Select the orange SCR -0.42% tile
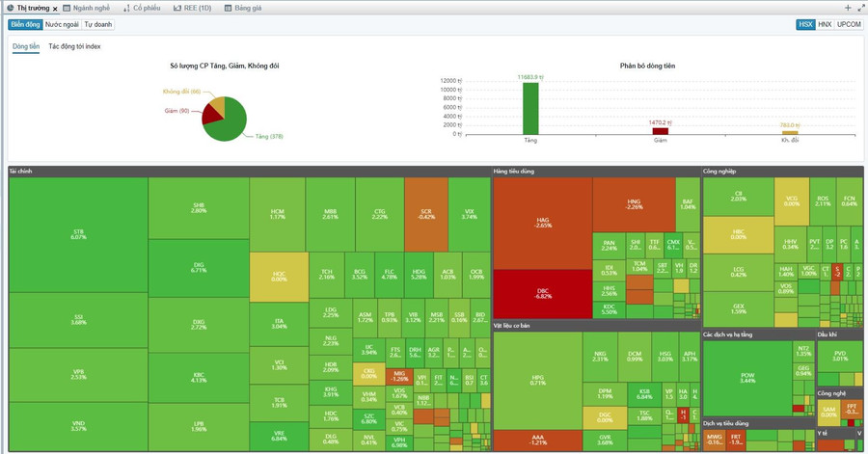Screen dimensions: 868x454 pos(426,215)
